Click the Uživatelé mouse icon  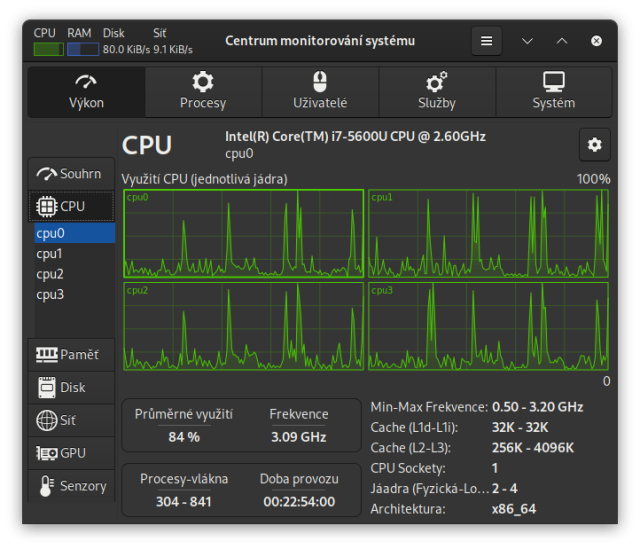(x=320, y=82)
